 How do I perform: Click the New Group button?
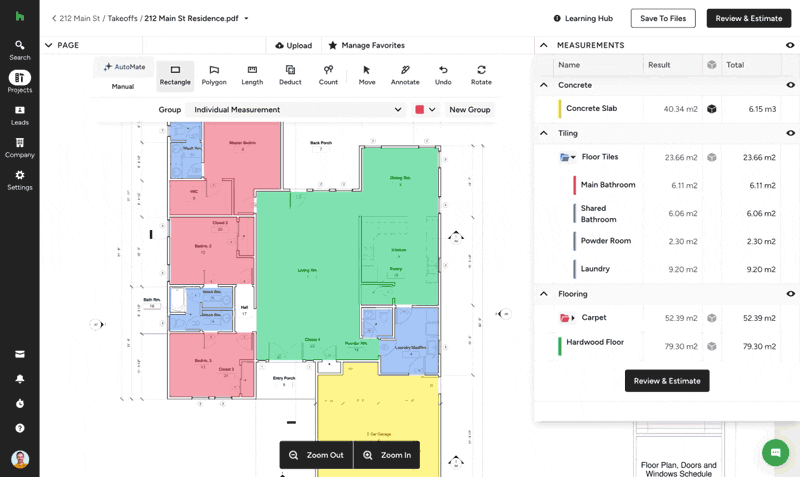click(470, 109)
